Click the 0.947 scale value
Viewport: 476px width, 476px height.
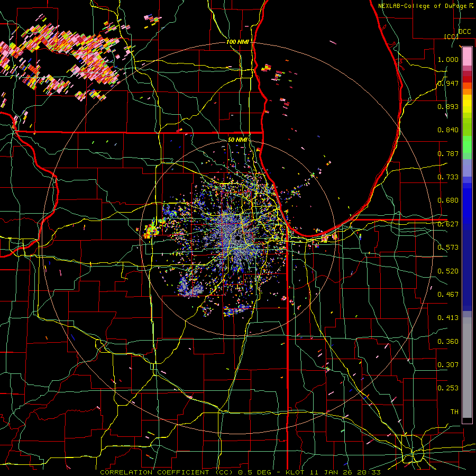[448, 83]
